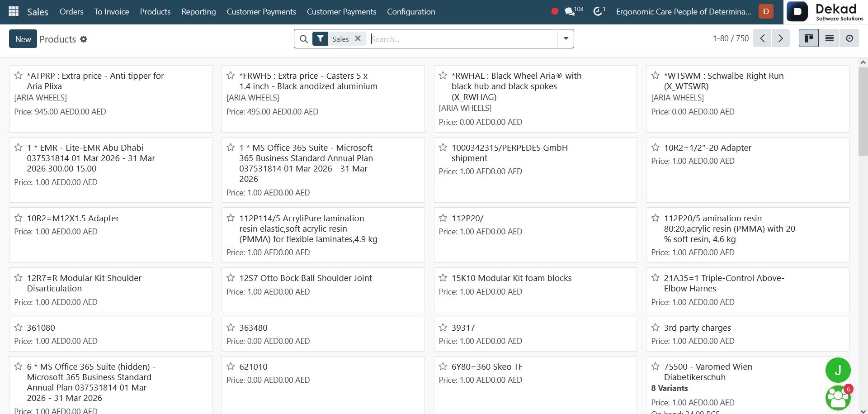Click the Dekad Software Solutions logo
The image size is (868, 414).
[826, 12]
